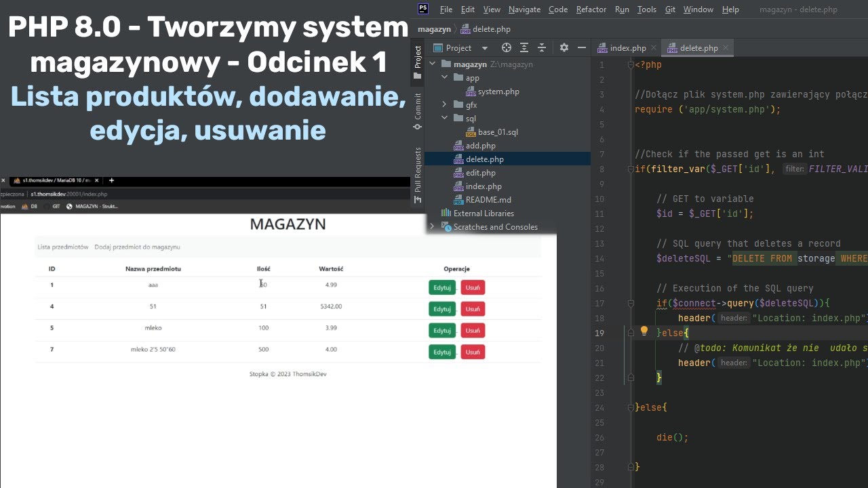
Task: Open the Commit tool window on left strip
Action: coord(418,111)
